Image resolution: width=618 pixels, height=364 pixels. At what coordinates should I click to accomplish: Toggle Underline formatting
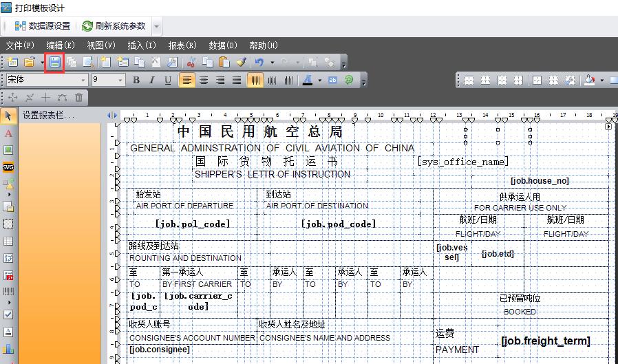point(168,81)
